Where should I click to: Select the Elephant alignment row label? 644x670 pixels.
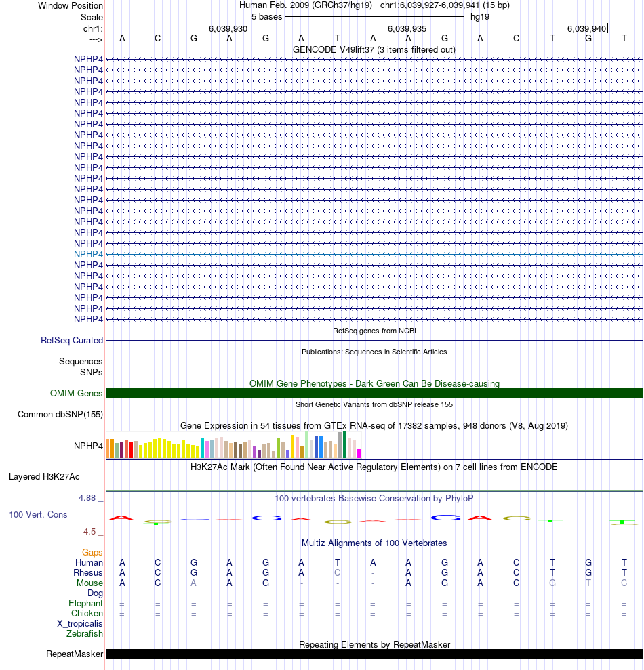(85, 604)
